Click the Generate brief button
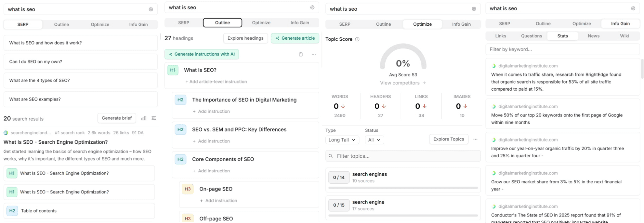Image resolution: width=644 pixels, height=223 pixels. tap(117, 118)
